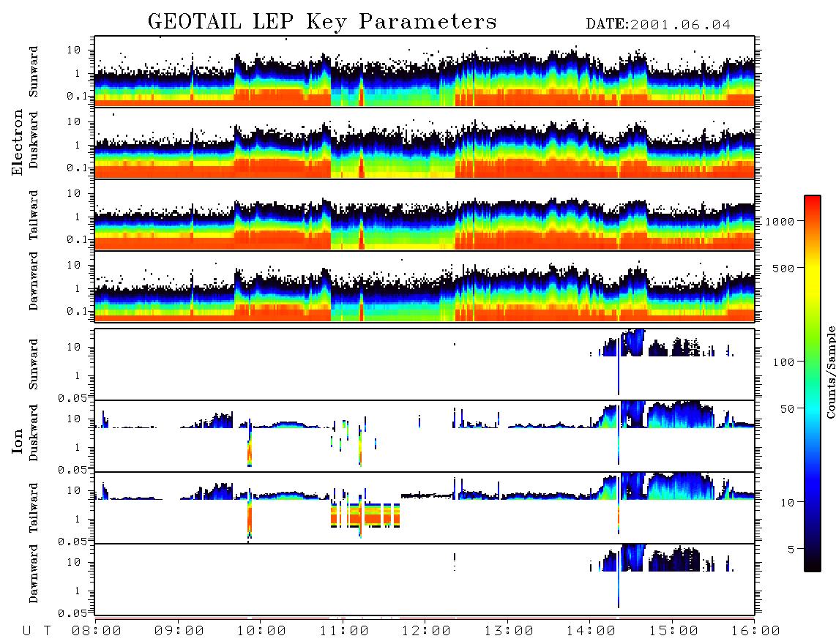The width and height of the screenshot is (836, 644).
Task: Click the Ion "Tailward" panel label
Action: click(x=34, y=508)
